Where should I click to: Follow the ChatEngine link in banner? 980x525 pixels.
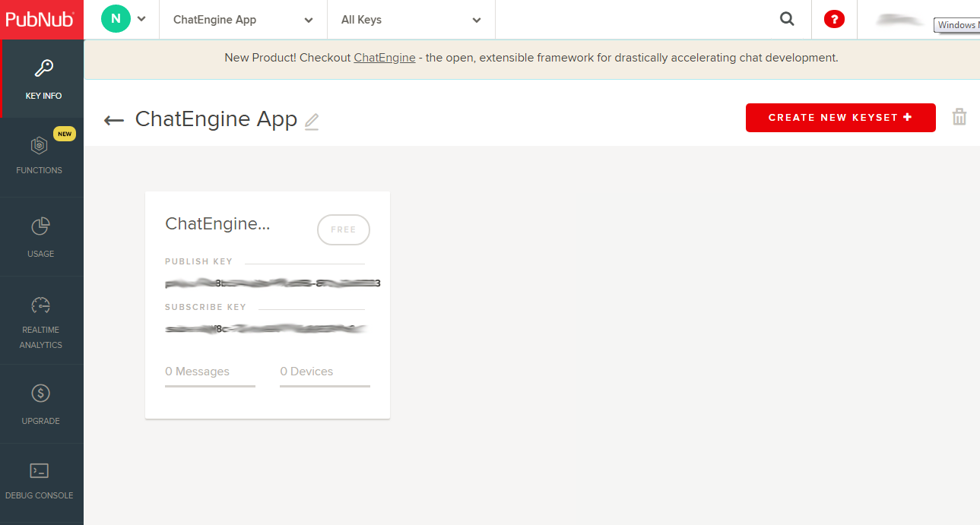[x=385, y=58]
